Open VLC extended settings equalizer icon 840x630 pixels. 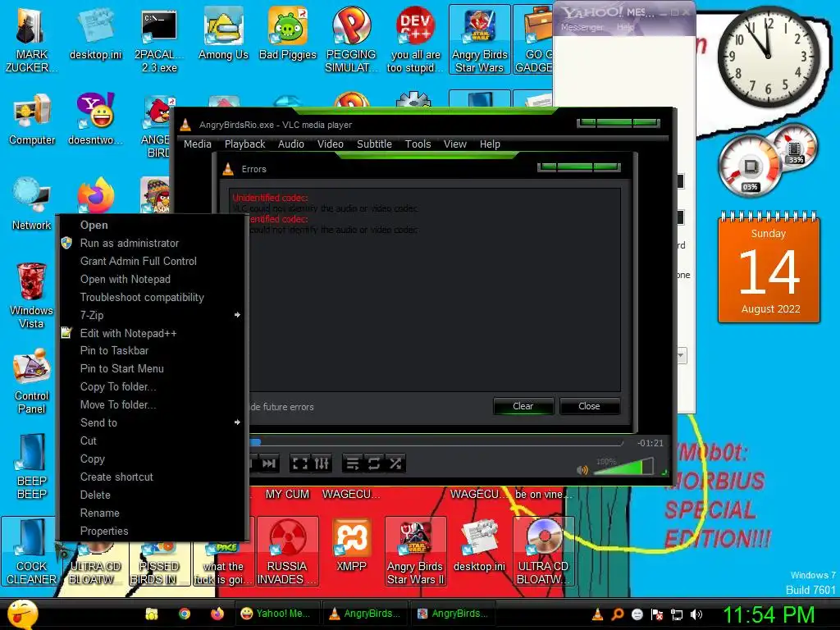click(322, 463)
